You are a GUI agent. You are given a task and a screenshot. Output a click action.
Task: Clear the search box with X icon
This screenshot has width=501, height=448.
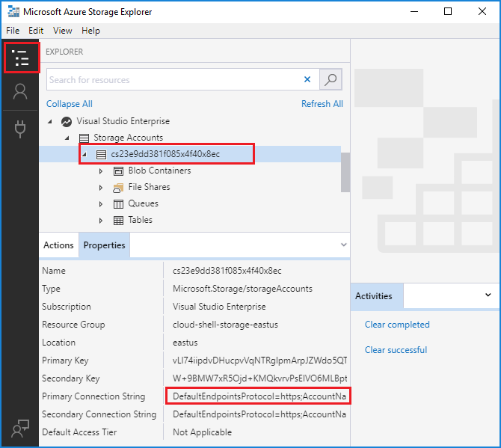pyautogui.click(x=307, y=79)
